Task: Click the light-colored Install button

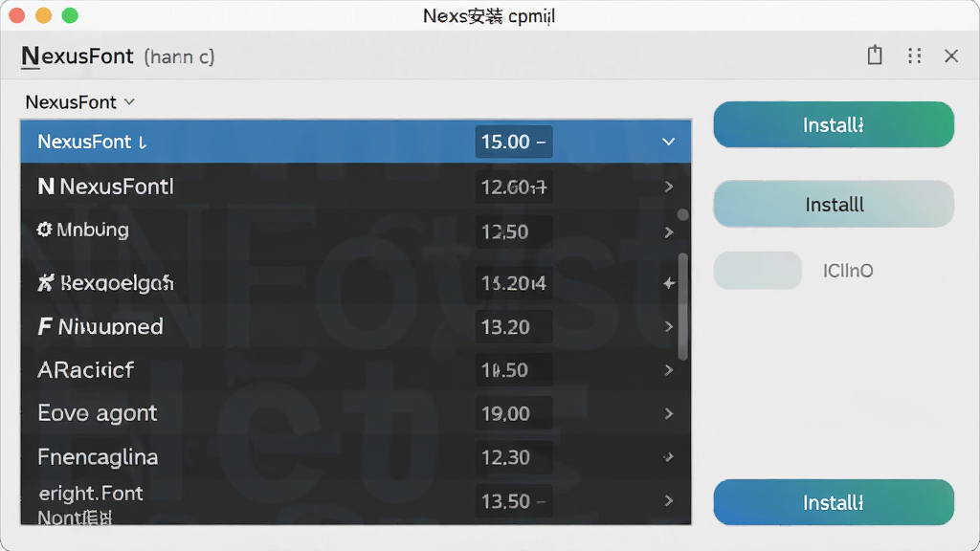Action: (834, 205)
